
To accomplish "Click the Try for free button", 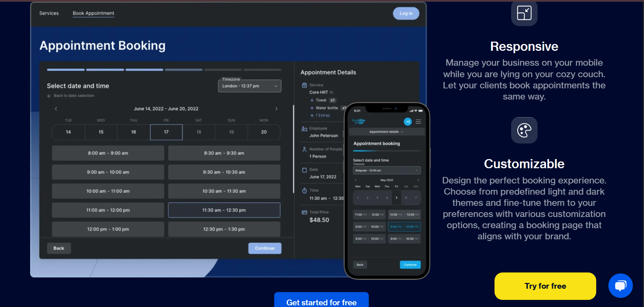I will [x=545, y=286].
